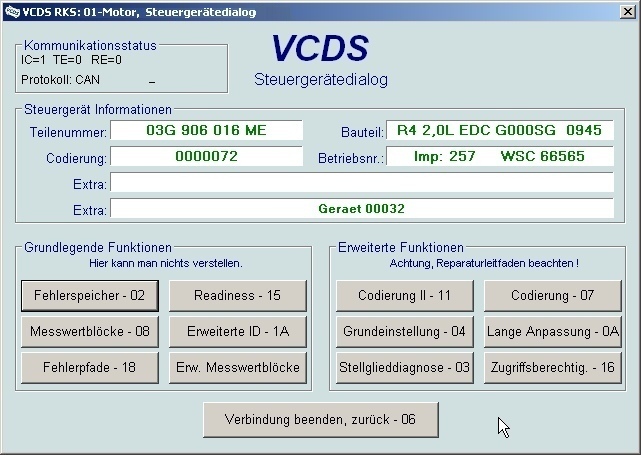This screenshot has height=455, width=641.
Task: Click the 'Erweiterte Funktionen' group label
Action: [401, 247]
